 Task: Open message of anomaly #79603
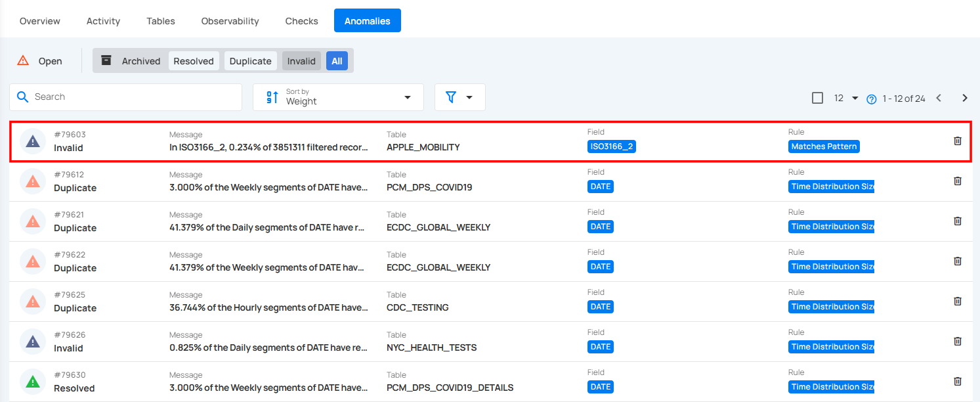tap(268, 147)
